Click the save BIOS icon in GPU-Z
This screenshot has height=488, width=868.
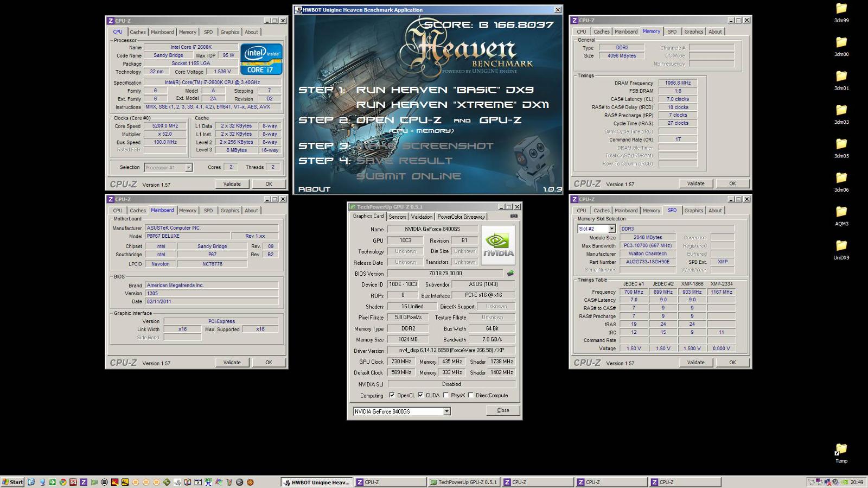510,274
